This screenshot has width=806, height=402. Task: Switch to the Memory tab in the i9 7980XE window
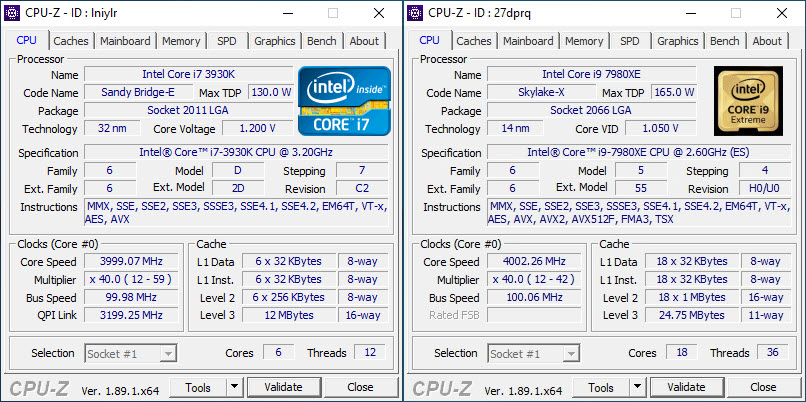(584, 41)
